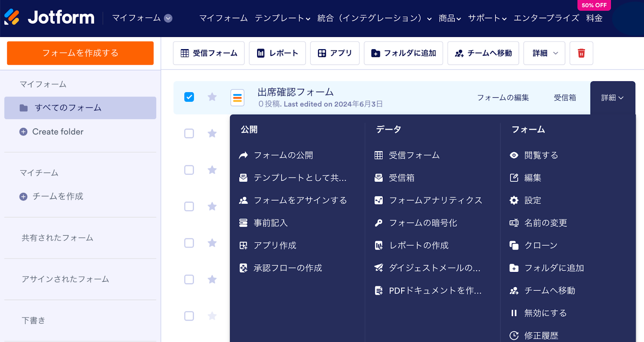Expand the マイフォーム header dropdown chevron
The image size is (644, 342).
(x=168, y=18)
